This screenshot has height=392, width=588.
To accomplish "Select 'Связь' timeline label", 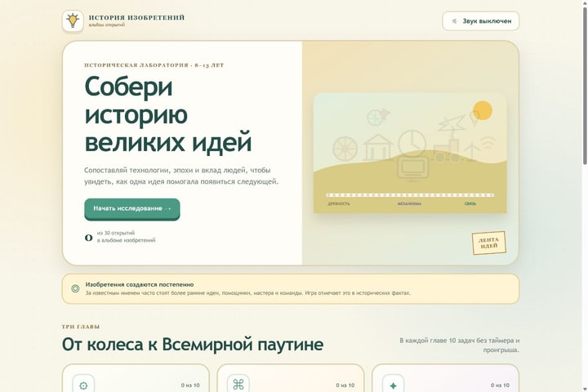I will click(x=470, y=203).
